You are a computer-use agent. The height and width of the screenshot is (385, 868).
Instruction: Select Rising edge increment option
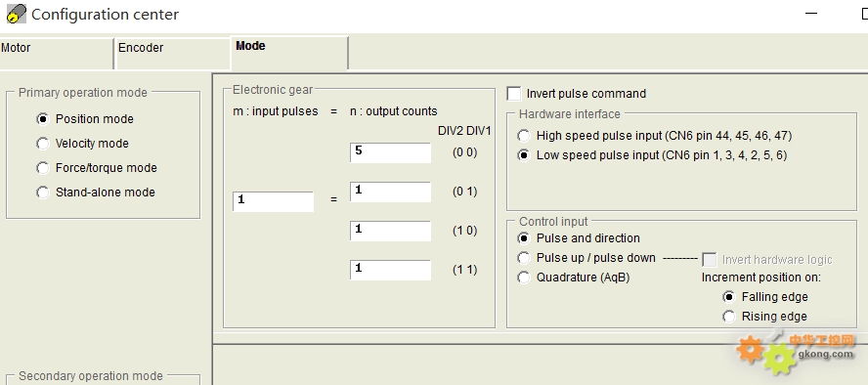click(x=729, y=317)
